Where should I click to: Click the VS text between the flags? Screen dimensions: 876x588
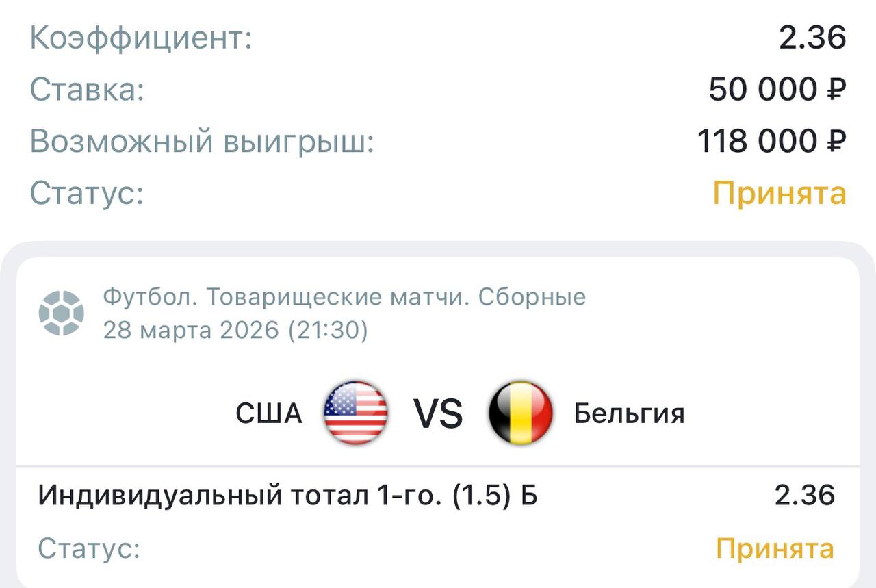click(x=438, y=414)
